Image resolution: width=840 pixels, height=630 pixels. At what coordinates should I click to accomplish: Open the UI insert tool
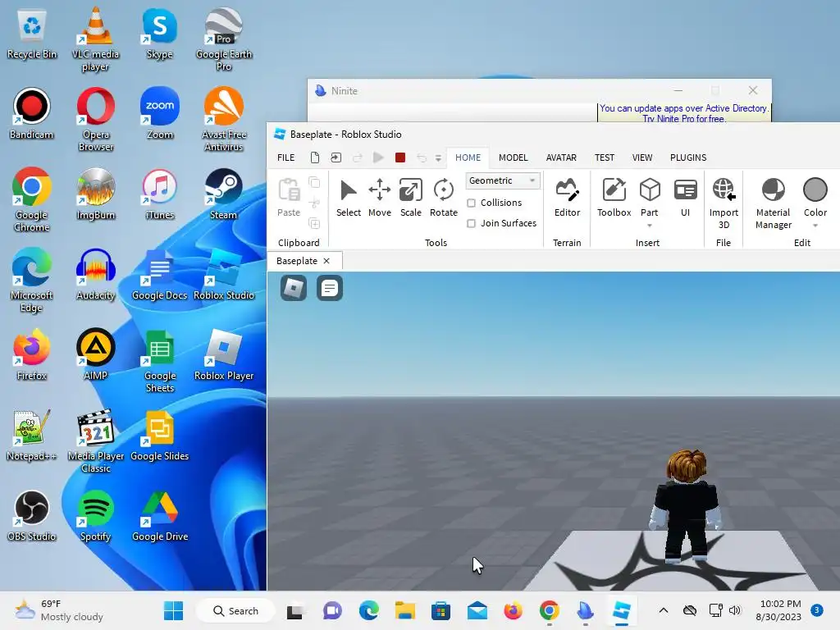(685, 199)
